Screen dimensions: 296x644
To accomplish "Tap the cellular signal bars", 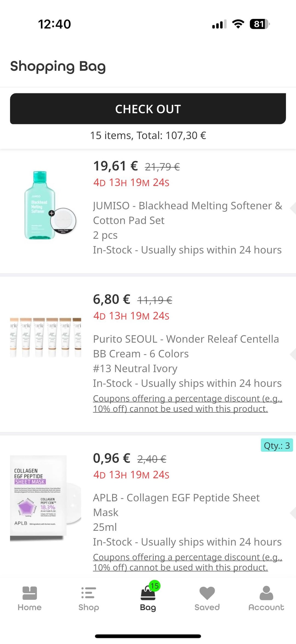I will point(219,24).
